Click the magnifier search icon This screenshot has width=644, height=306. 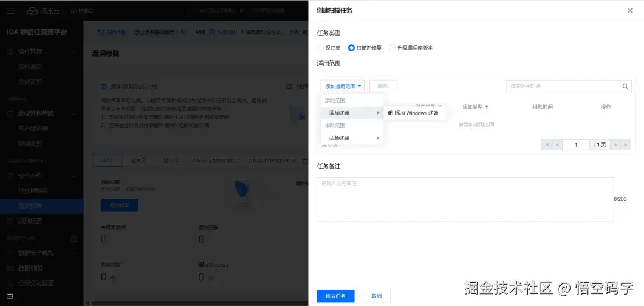[x=625, y=86]
